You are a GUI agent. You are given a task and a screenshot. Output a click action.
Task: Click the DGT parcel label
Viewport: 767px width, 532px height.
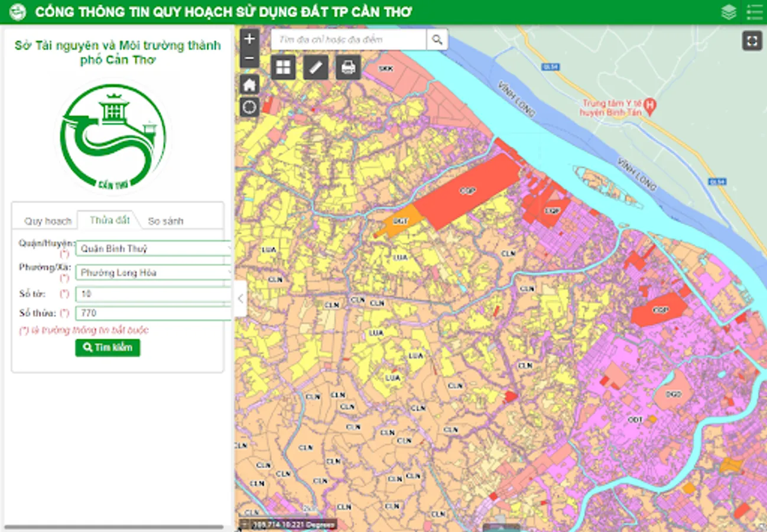(401, 221)
